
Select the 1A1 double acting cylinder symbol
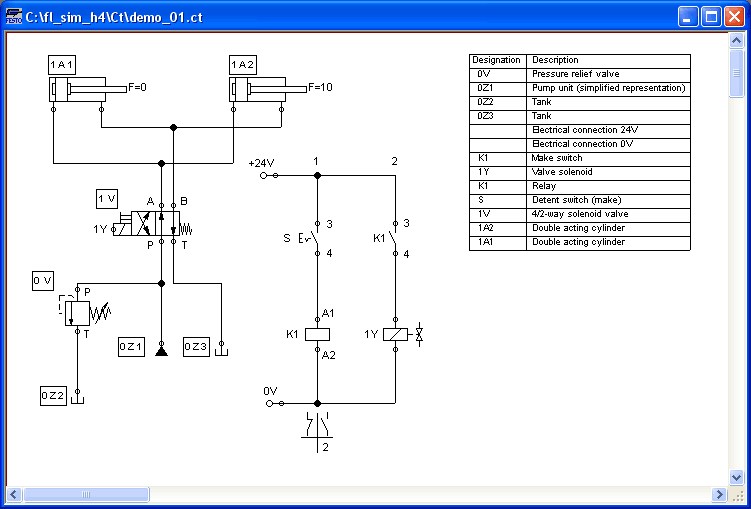tap(88, 89)
